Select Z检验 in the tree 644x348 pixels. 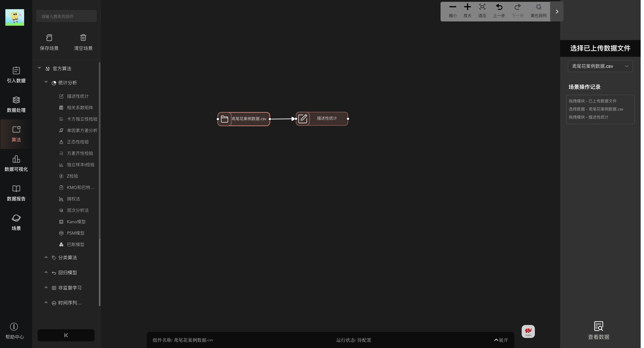[x=72, y=176]
